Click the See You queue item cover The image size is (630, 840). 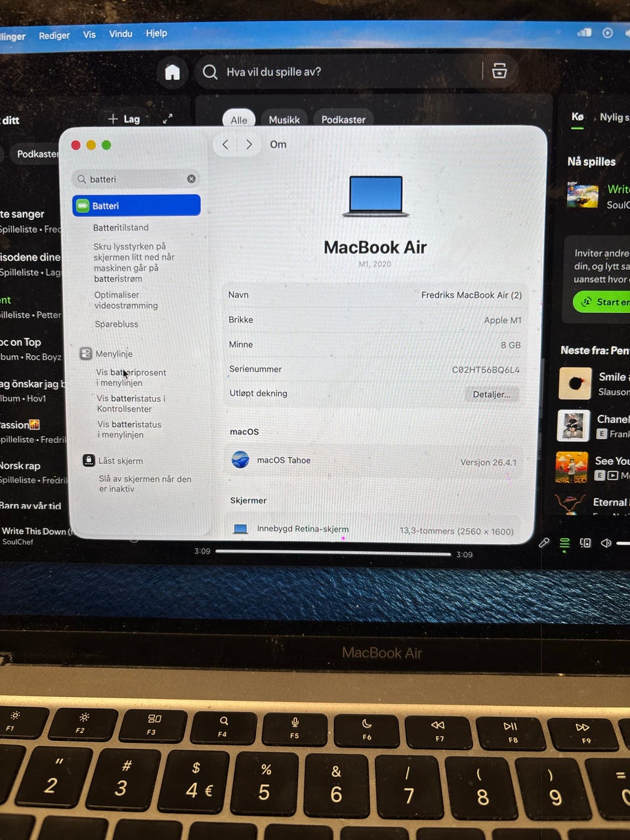(572, 467)
